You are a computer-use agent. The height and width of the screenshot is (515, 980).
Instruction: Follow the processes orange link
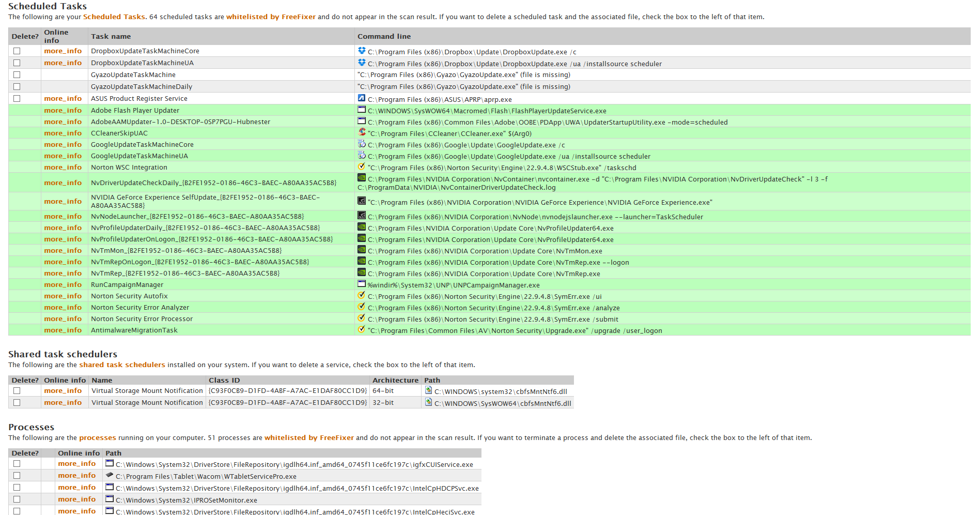pyautogui.click(x=98, y=437)
